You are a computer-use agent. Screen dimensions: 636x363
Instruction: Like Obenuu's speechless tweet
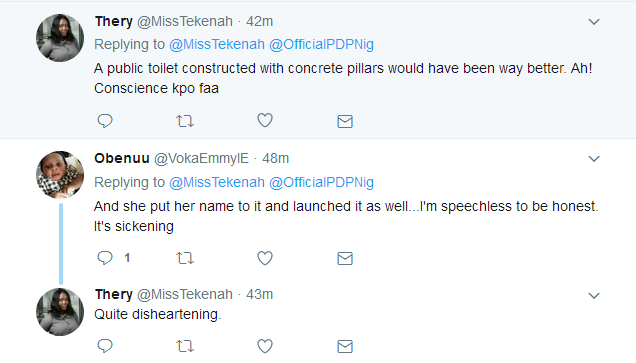(x=265, y=258)
